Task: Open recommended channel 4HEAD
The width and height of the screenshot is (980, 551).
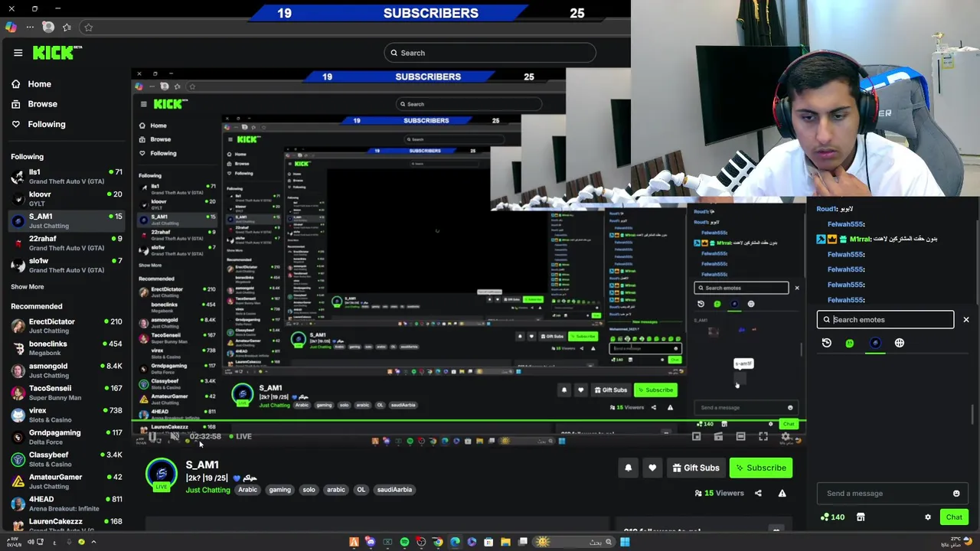Action: (66, 504)
